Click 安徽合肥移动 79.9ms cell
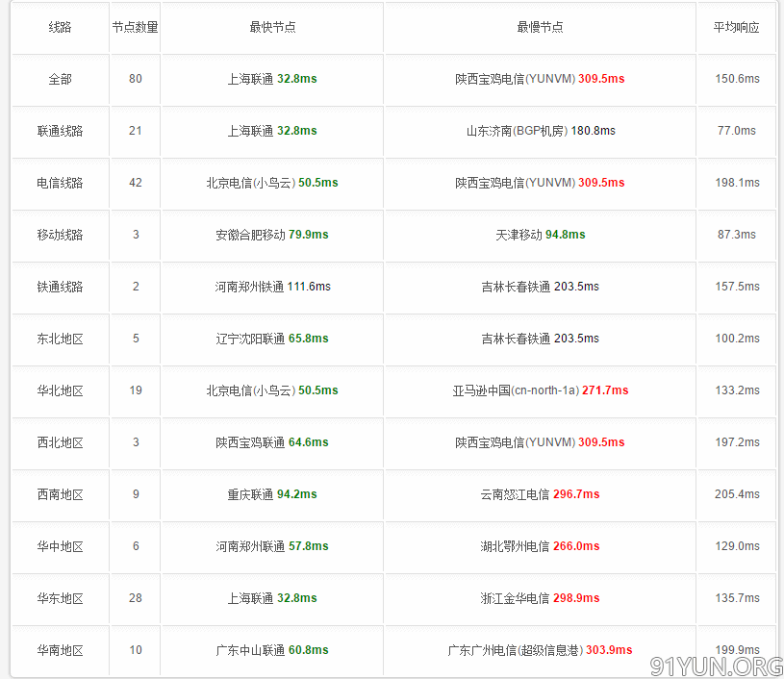784x679 pixels. pos(272,235)
